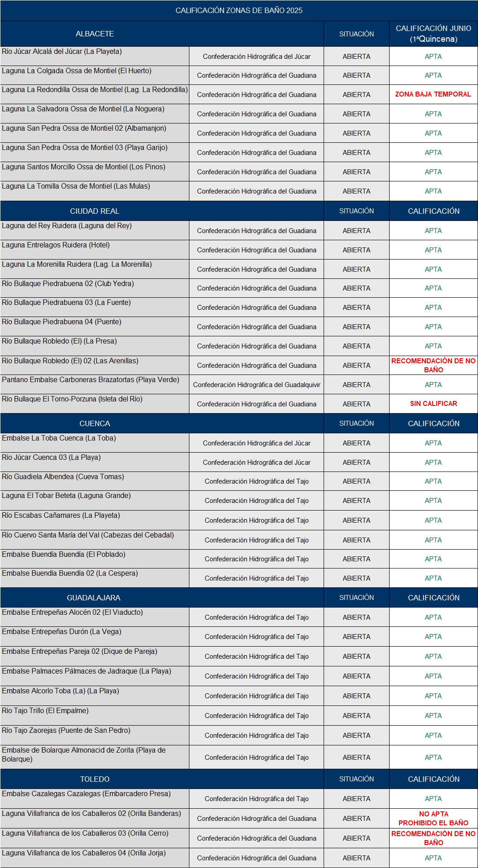Click 'Pantano Embalse Carboneras Brazatortas (Playa Verde)'
Screen dimensions: 478x868
click(x=90, y=380)
